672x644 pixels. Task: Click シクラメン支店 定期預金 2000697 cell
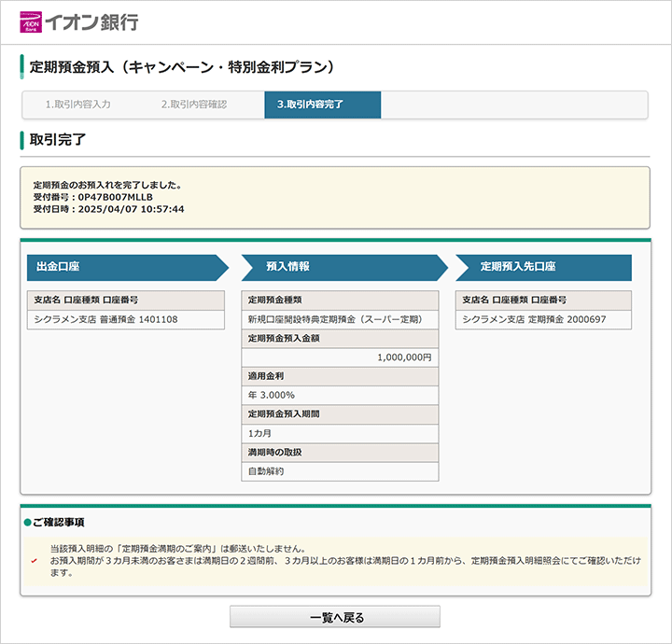pyautogui.click(x=543, y=319)
